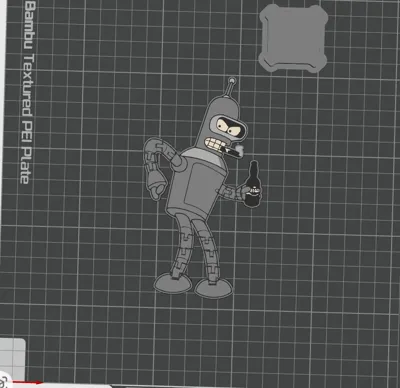
Task: Click Bender's left segmented leg
Action: (182, 246)
